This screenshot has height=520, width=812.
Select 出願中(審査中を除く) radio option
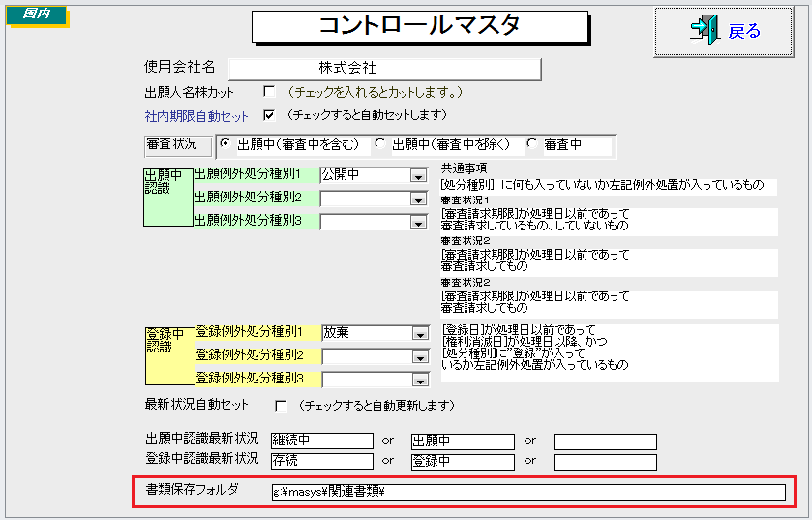(380, 144)
